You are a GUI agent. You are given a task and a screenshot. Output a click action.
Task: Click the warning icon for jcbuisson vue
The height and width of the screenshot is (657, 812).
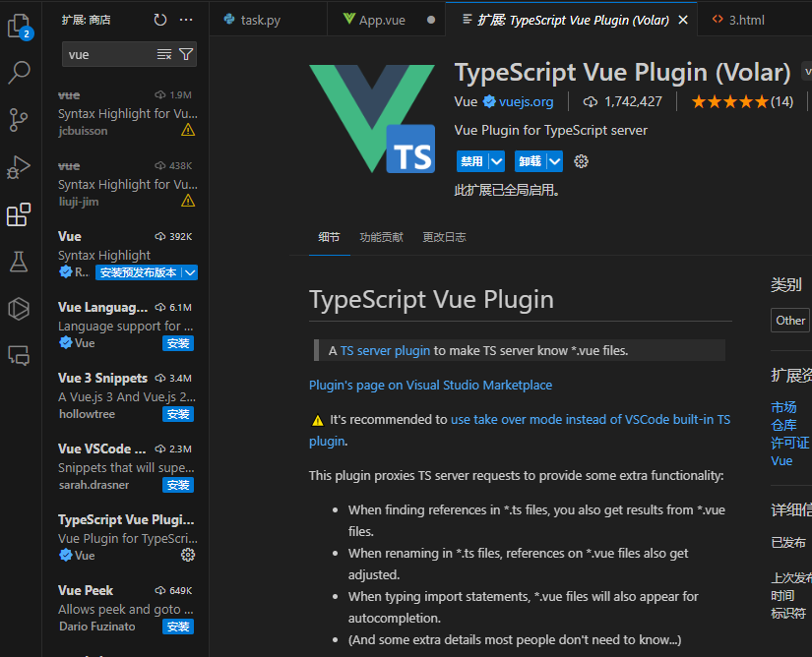tap(188, 130)
